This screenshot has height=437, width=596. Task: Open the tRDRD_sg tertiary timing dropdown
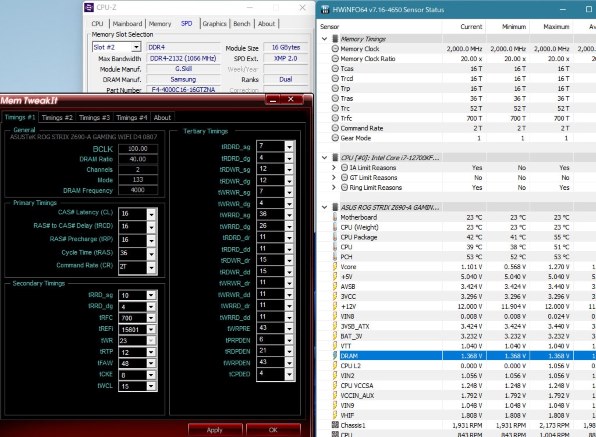[x=289, y=146]
